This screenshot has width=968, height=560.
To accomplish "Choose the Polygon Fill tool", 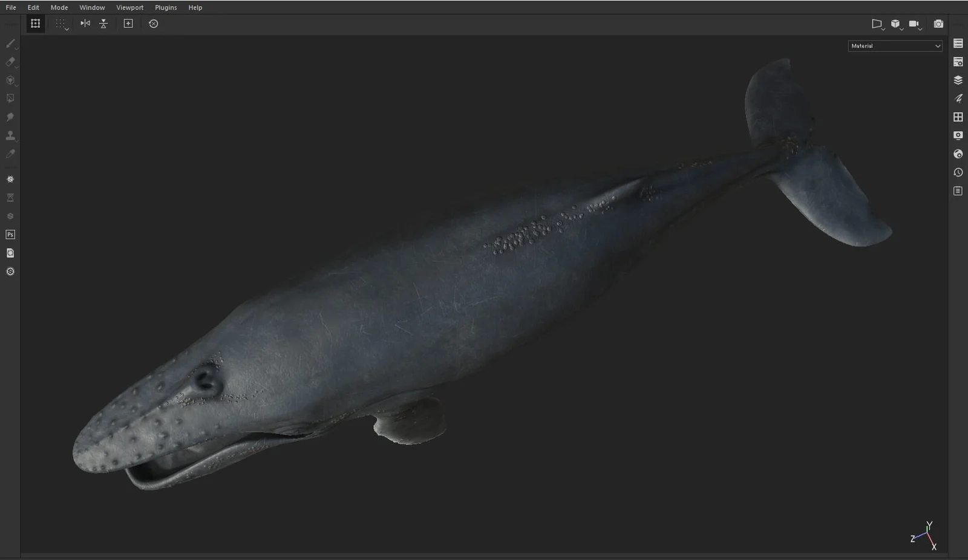I will point(10,98).
